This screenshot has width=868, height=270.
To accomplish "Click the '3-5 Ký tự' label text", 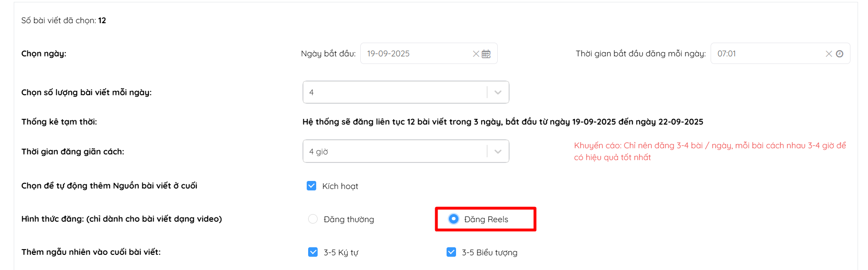I will [341, 252].
